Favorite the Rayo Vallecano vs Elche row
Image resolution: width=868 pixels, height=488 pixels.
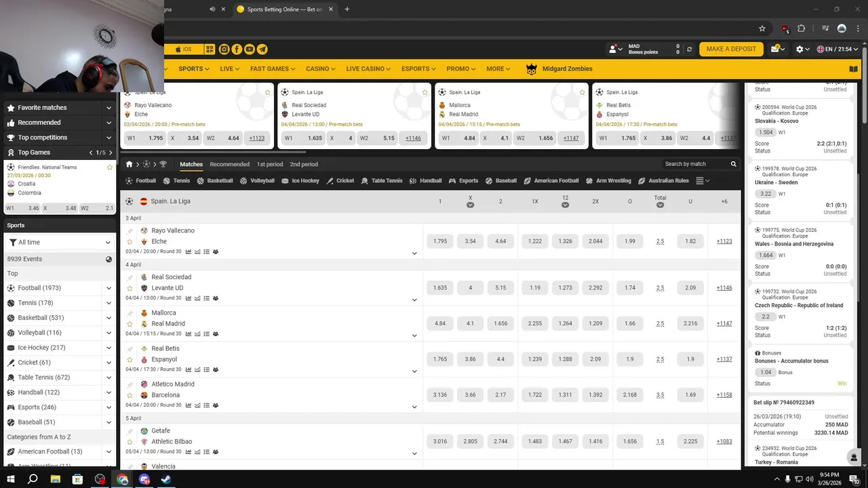tap(130, 242)
